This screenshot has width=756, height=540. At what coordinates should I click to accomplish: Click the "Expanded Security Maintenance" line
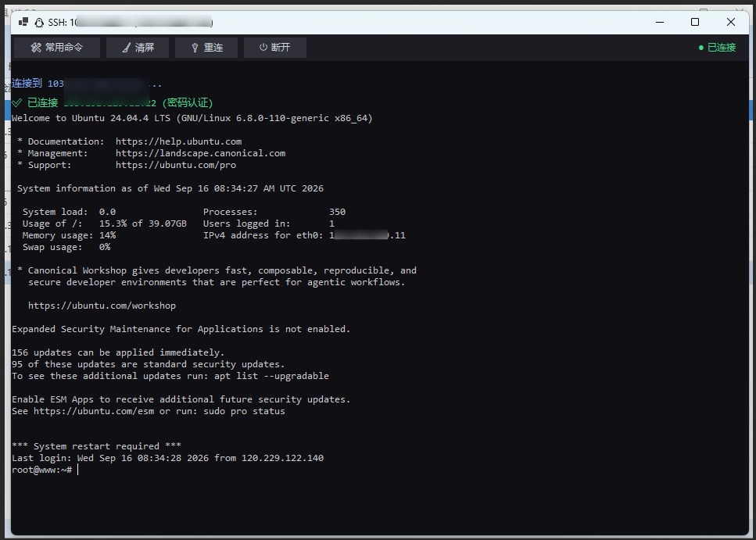tap(181, 329)
